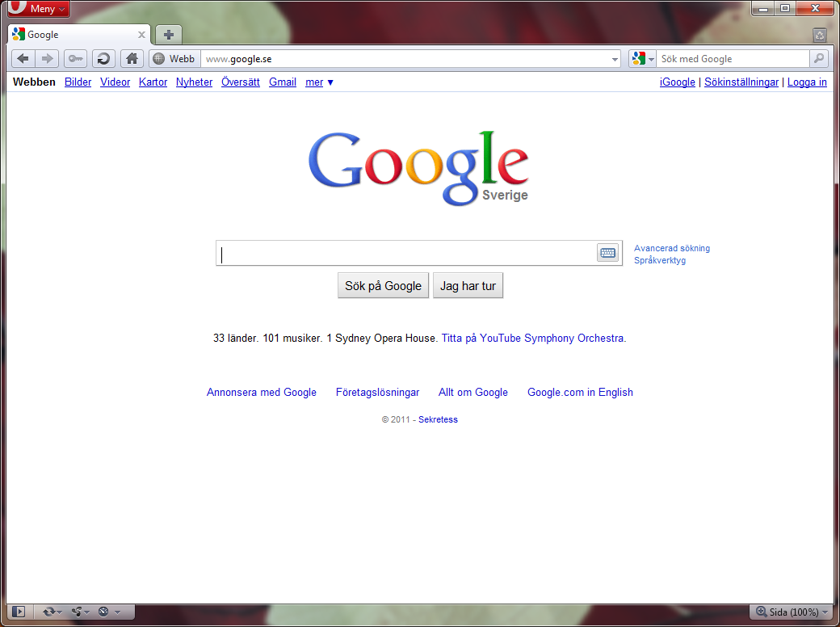Open Annonsera med Google link
840x627 pixels.
click(x=262, y=392)
